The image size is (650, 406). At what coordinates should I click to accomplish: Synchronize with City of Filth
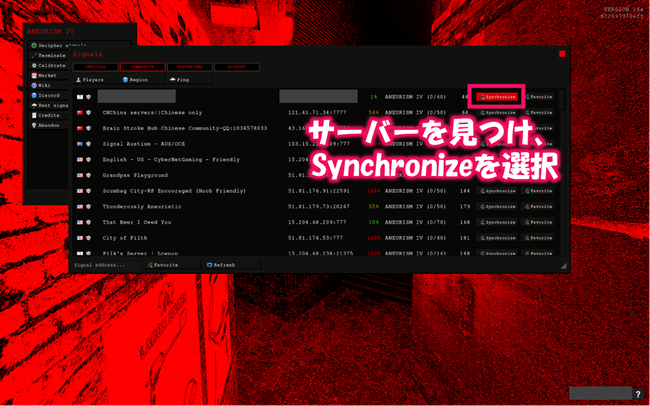coord(497,238)
